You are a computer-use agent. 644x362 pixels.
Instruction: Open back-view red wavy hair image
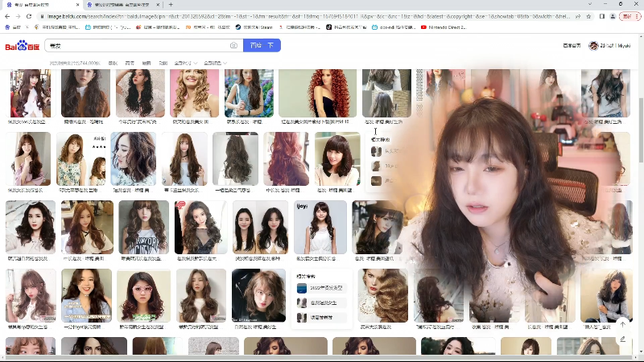287,158
